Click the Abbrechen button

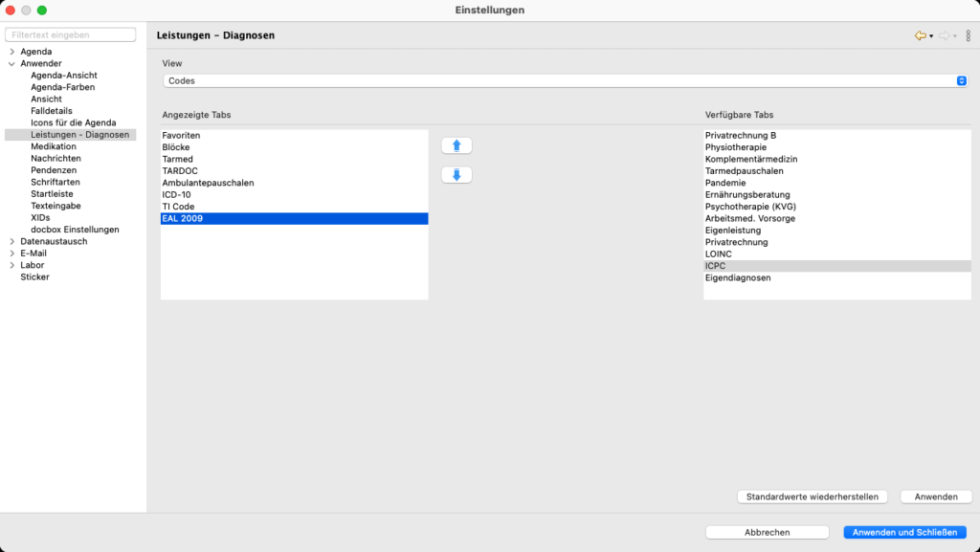pyautogui.click(x=767, y=533)
